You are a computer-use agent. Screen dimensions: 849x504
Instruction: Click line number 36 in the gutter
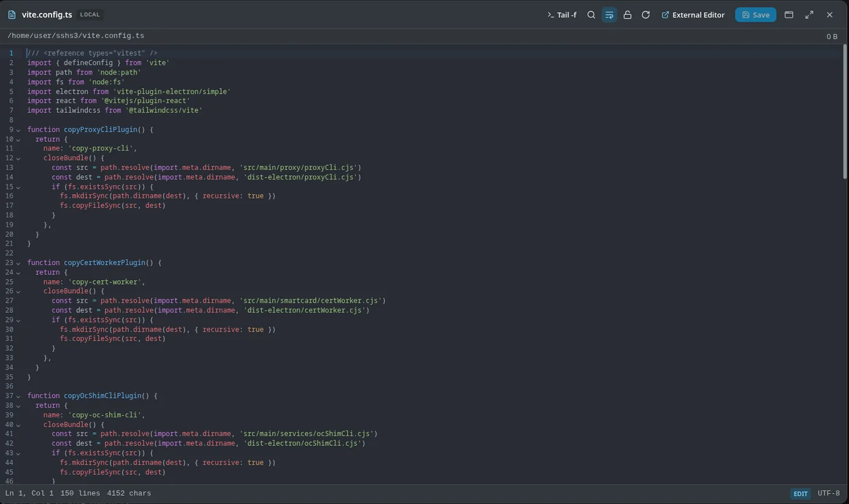pyautogui.click(x=9, y=386)
